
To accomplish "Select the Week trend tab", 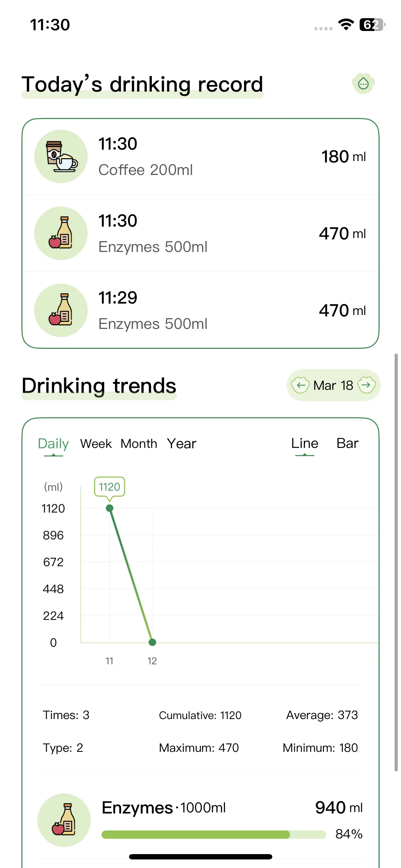I will click(96, 444).
